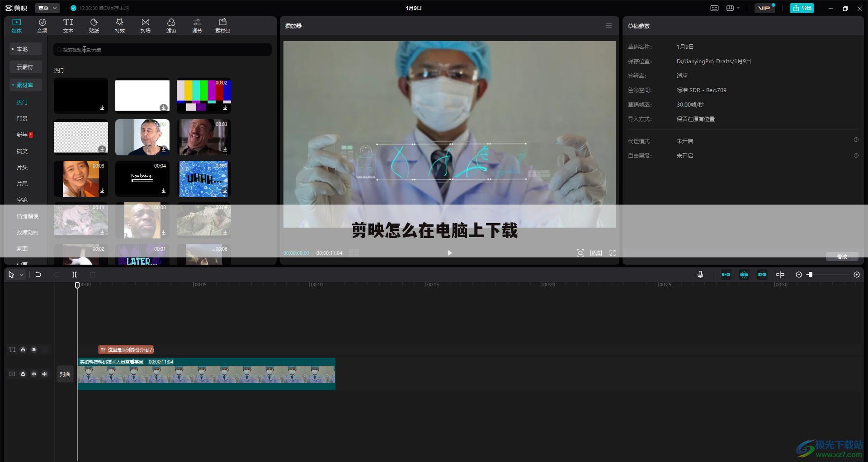The height and width of the screenshot is (462, 868).
Task: Start voice recording with microphone icon
Action: pyautogui.click(x=700, y=275)
